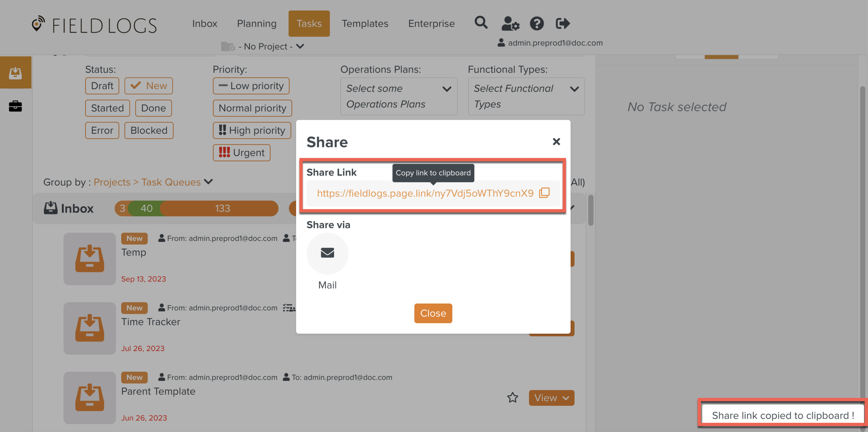Click the logout arrow icon
This screenshot has height=432, width=868.
tap(562, 24)
